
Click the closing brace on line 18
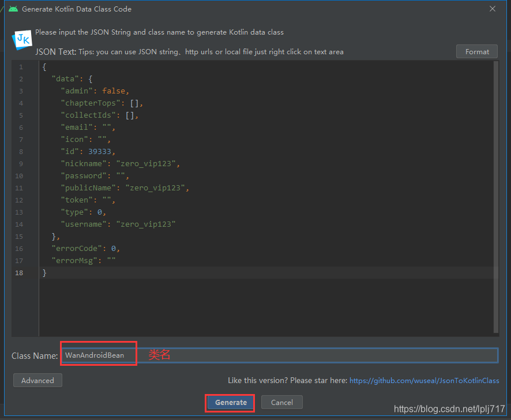pyautogui.click(x=44, y=273)
